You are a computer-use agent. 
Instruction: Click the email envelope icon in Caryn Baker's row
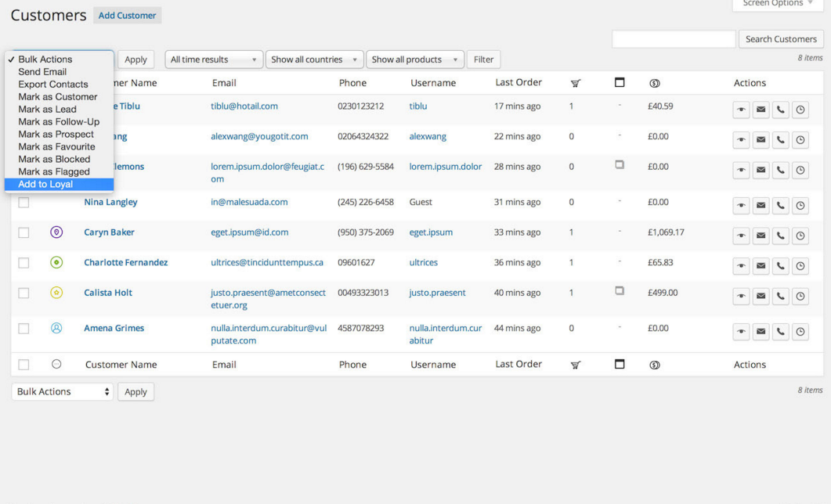[x=761, y=236]
